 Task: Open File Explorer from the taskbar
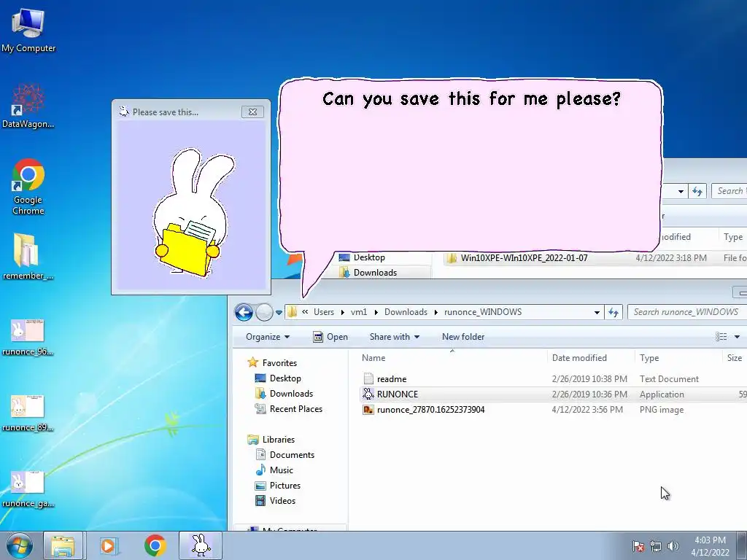[x=63, y=545]
